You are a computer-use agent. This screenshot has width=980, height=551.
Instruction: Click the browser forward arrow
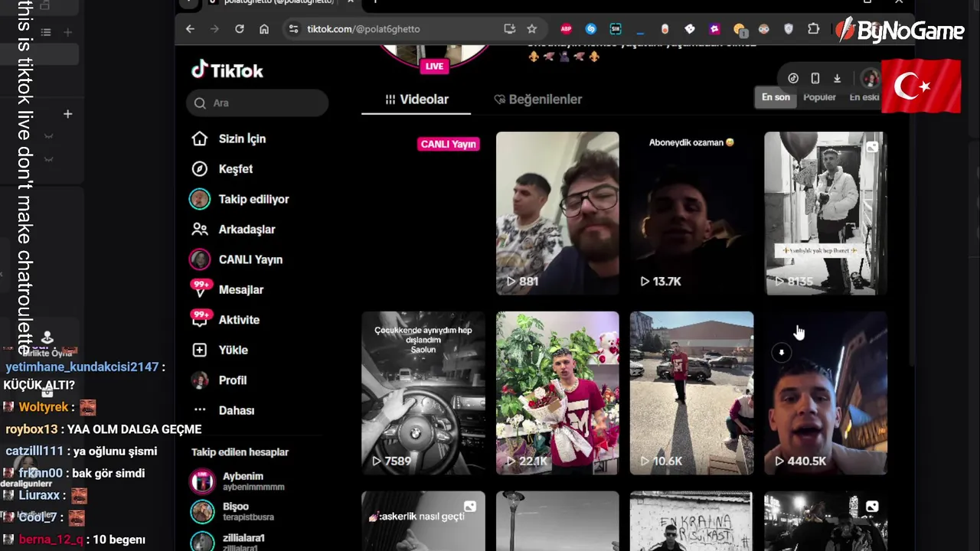pyautogui.click(x=214, y=29)
